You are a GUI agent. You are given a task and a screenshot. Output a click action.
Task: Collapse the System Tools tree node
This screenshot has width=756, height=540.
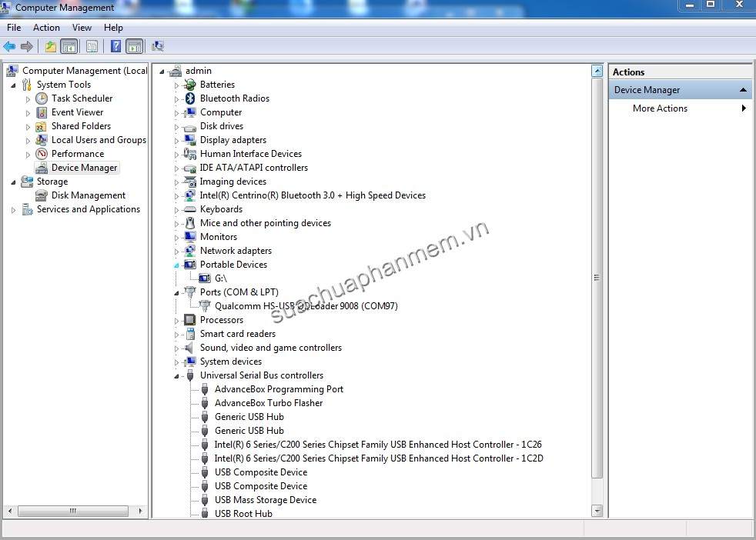click(14, 85)
